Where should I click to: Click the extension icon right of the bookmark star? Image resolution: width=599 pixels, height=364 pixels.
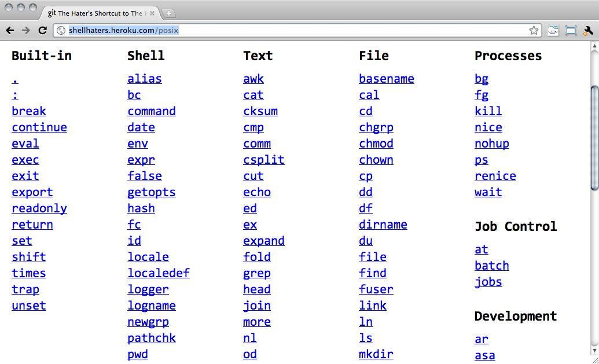point(553,31)
